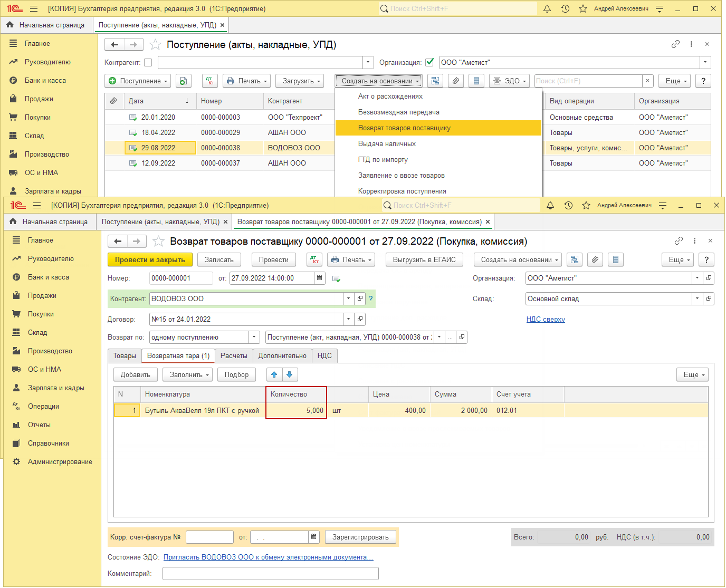
Task: Click the Дт/Кт postings icon in Поступление toolbar
Action: tap(210, 81)
